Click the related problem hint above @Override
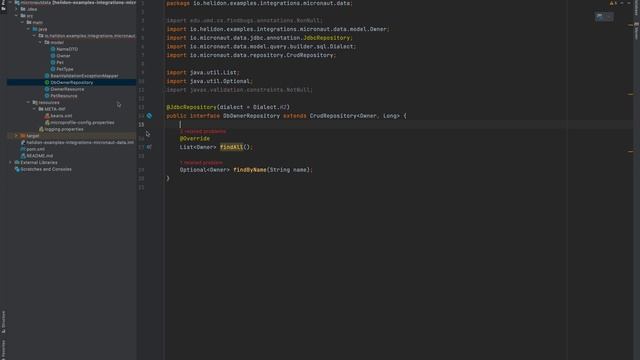 (203, 131)
